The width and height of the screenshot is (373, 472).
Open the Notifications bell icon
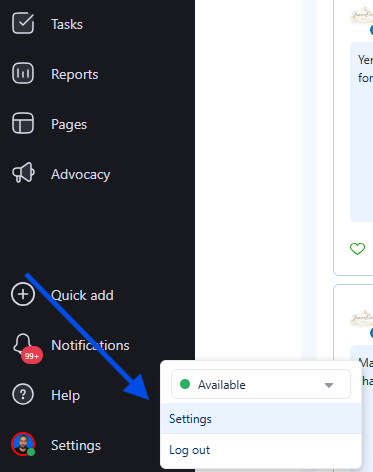[22, 344]
